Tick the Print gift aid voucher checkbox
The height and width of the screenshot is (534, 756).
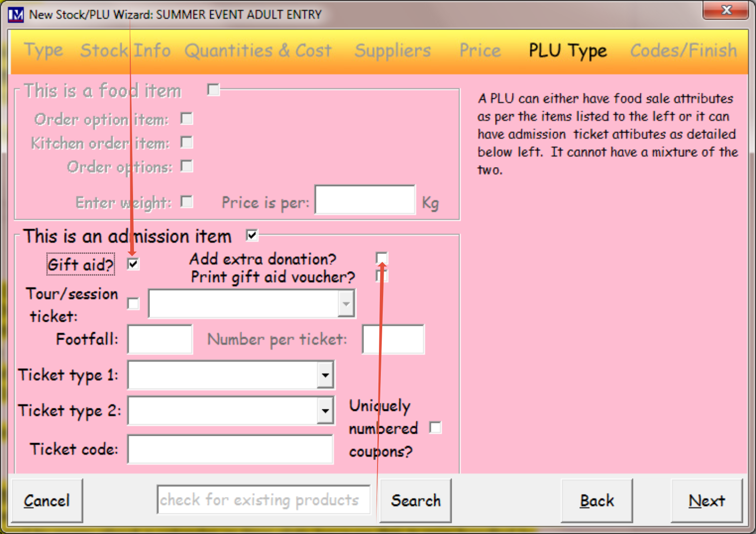click(382, 276)
